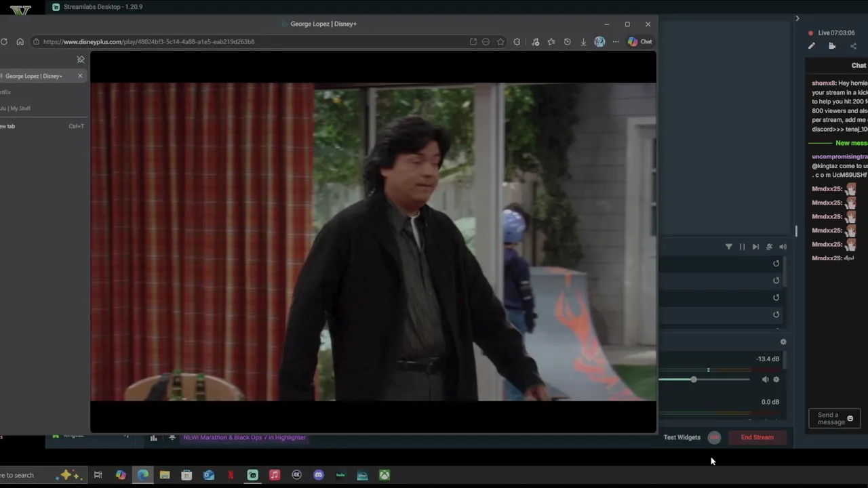868x488 pixels.
Task: Toggle the REC recording button
Action: [714, 437]
